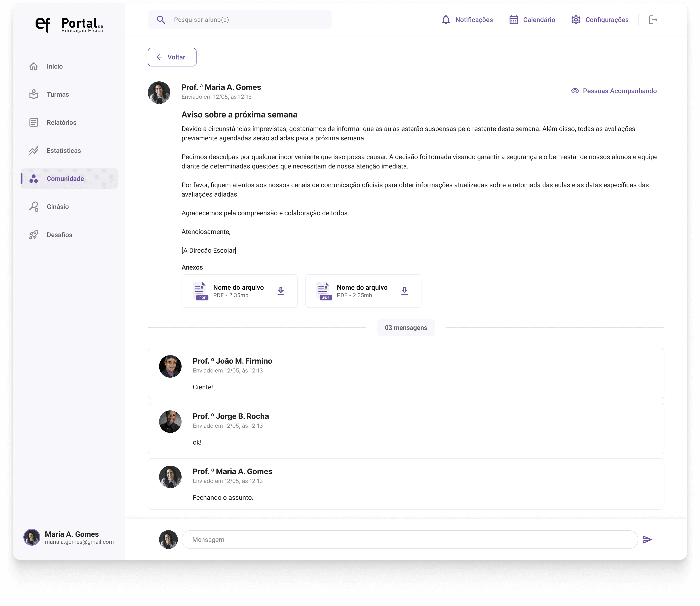Select Estatísticas in the sidebar
The height and width of the screenshot is (606, 700).
(69, 150)
